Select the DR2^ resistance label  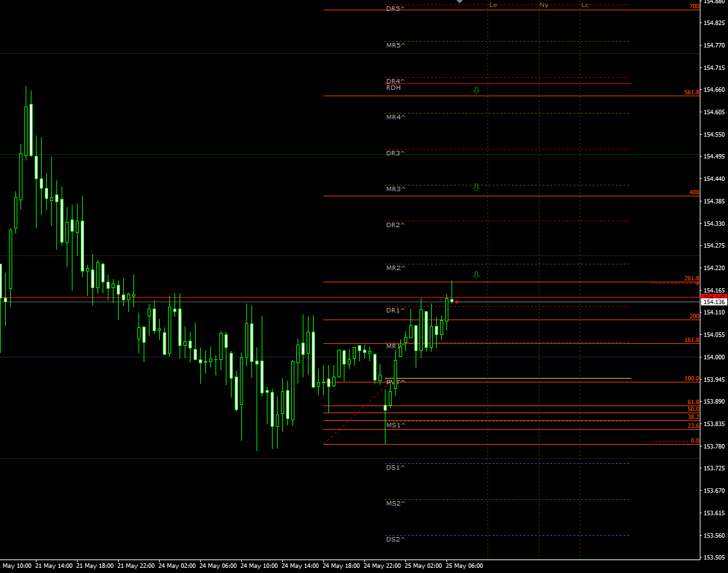pos(396,225)
